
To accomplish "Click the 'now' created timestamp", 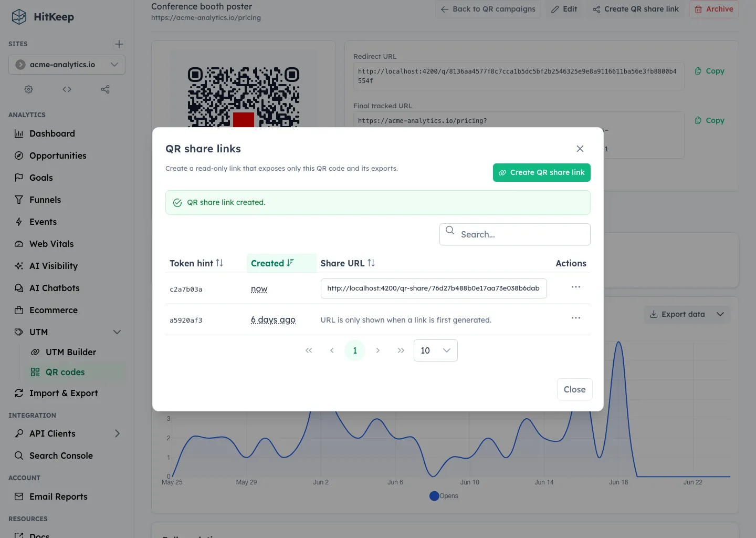I will tap(259, 289).
